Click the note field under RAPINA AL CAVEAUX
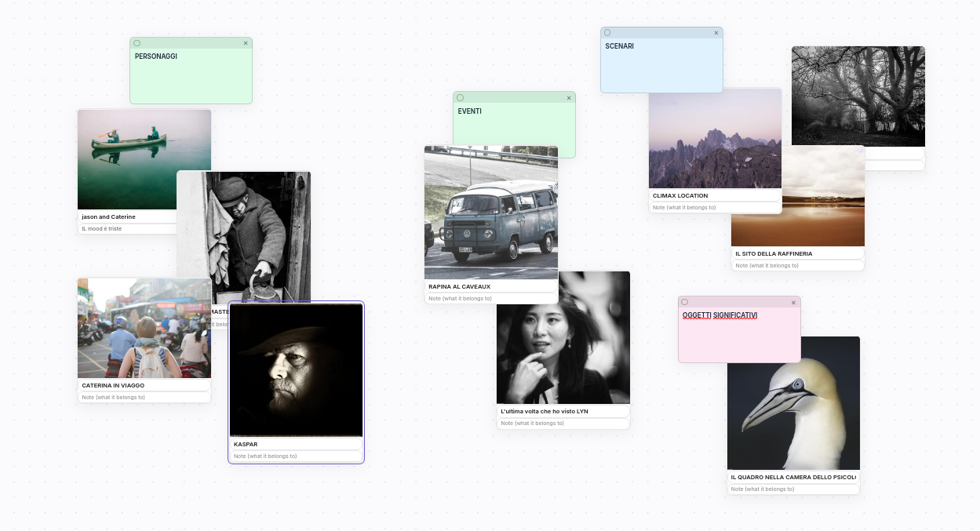The height and width of the screenshot is (531, 980). click(491, 299)
